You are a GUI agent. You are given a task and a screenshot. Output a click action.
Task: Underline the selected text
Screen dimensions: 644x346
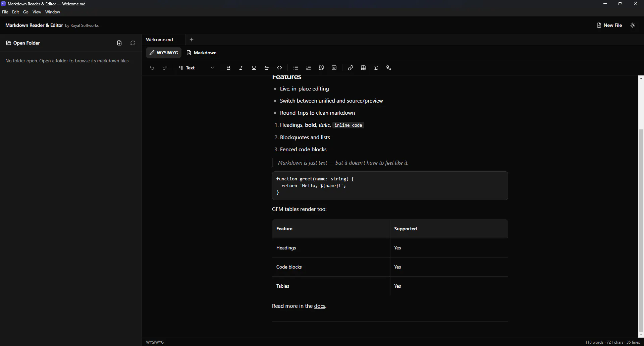tap(254, 68)
